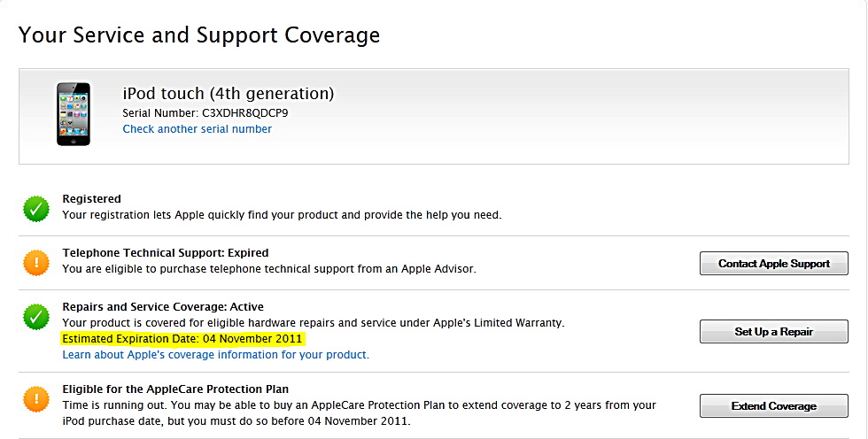868x439 pixels.
Task: Open the Check another serial number link
Action: 197,129
